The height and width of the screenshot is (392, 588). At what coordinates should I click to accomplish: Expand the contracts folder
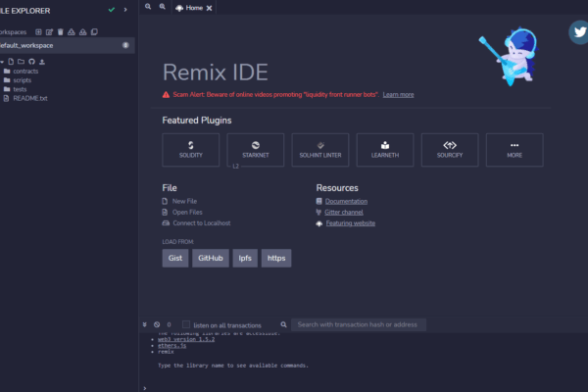[x=25, y=72]
